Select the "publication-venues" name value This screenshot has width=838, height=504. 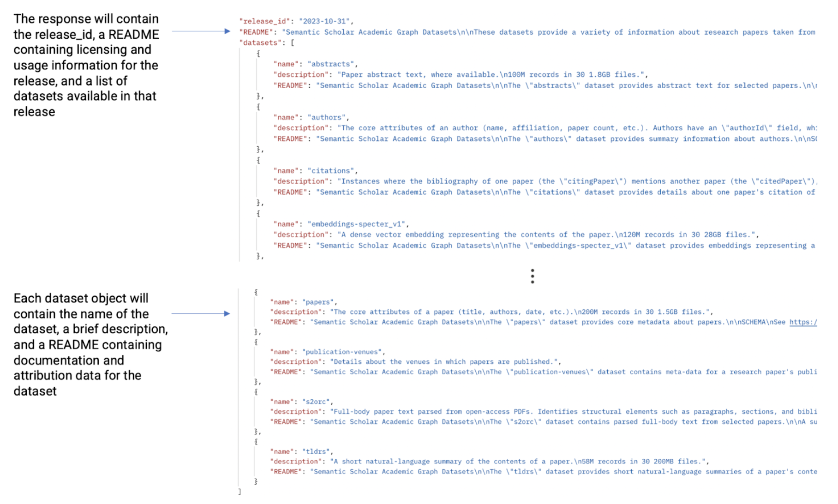(342, 352)
